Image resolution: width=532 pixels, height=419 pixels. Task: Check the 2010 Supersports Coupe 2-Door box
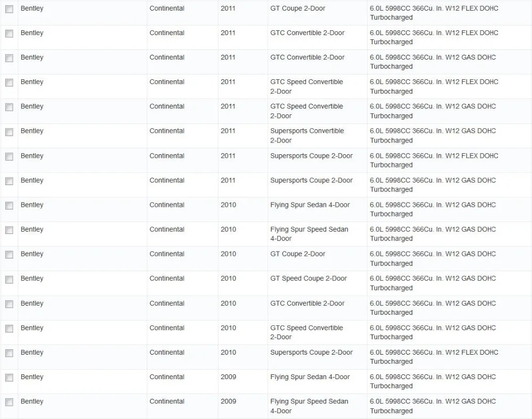[9, 353]
